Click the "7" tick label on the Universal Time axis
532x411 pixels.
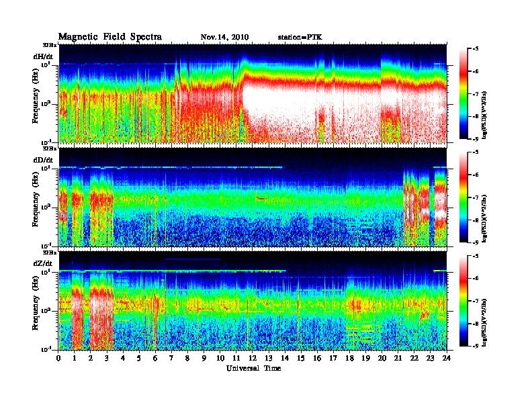(x=171, y=359)
